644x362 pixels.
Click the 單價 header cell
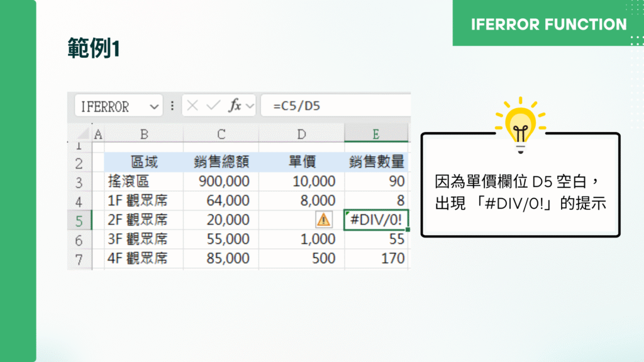(301, 162)
